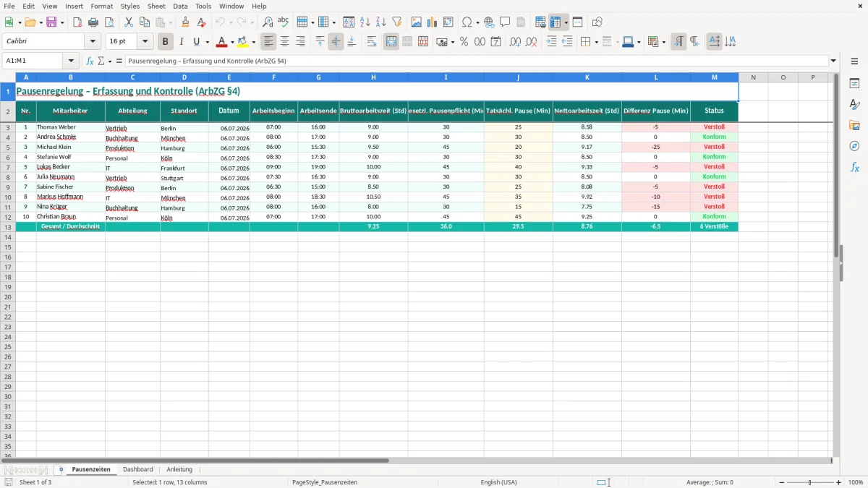This screenshot has height=488, width=868.
Task: Open the Select Function sigma dropdown arrow
Action: (x=110, y=61)
